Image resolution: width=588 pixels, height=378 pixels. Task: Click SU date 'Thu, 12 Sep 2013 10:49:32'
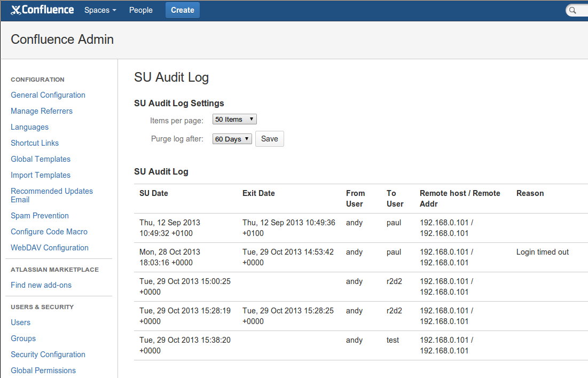click(170, 227)
